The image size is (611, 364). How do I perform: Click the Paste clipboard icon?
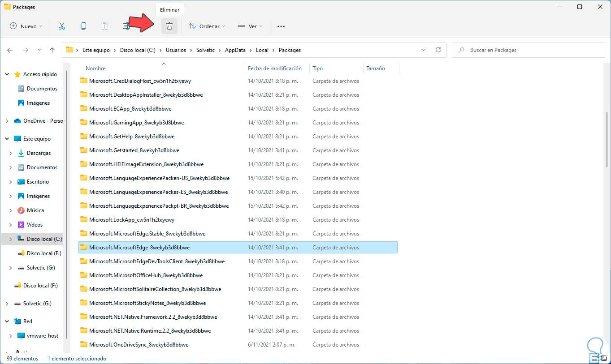104,26
